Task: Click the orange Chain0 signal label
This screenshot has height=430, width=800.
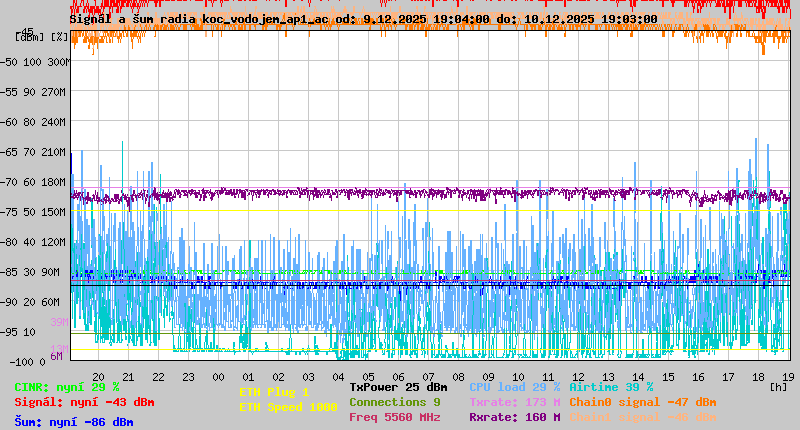Action: (x=642, y=402)
